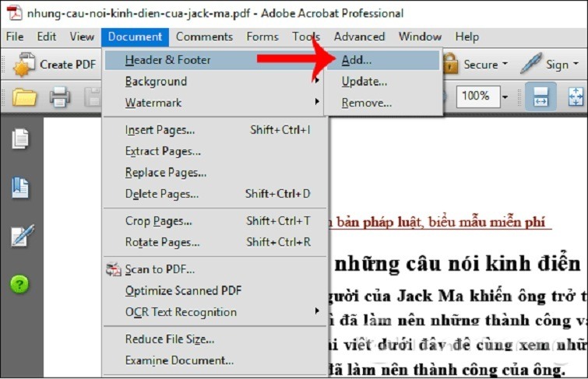Click the Sign pen icon
This screenshot has height=379, width=588.
pos(531,65)
